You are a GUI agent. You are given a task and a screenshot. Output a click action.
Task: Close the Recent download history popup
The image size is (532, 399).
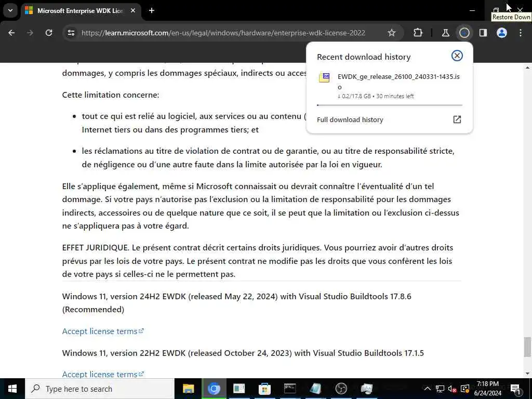tap(457, 56)
